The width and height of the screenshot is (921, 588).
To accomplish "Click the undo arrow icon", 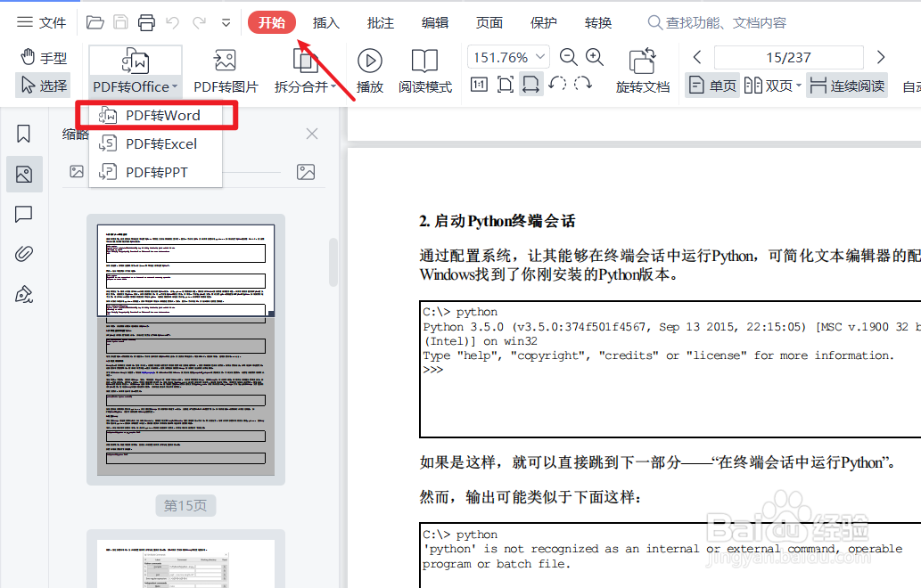I will click(x=173, y=23).
